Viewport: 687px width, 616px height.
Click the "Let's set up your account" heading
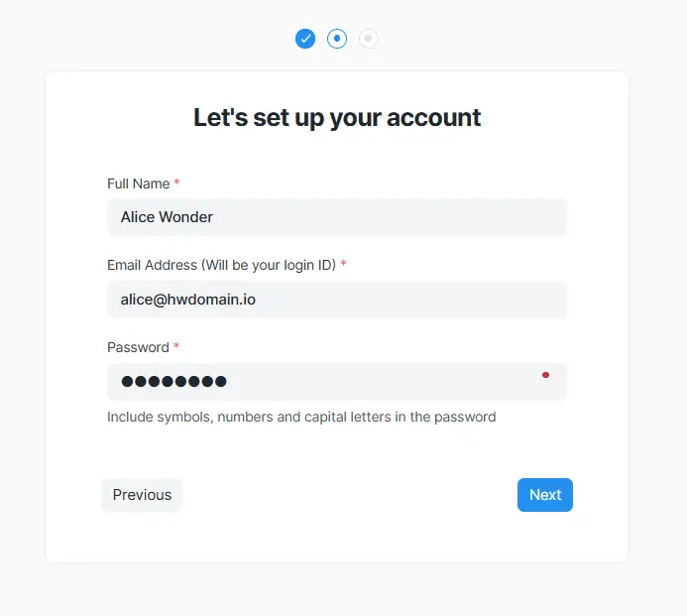(337, 118)
